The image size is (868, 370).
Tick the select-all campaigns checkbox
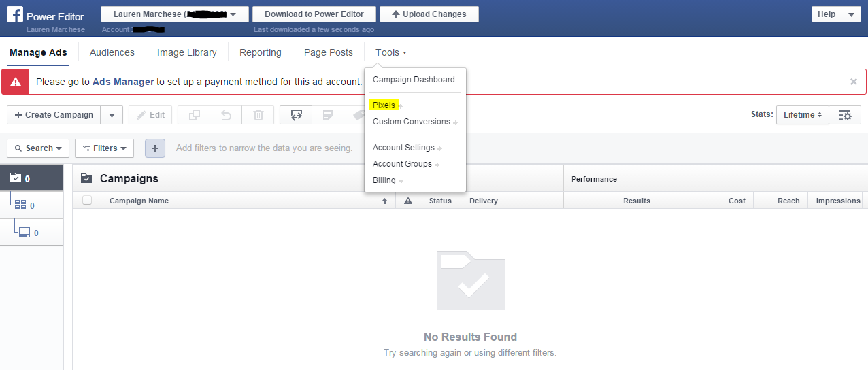[x=87, y=200]
